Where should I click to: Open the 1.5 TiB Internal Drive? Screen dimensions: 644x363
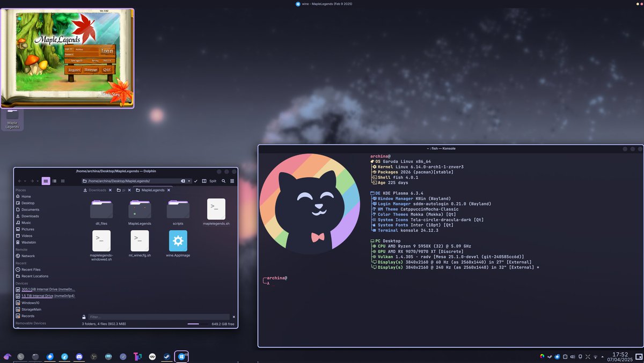pos(45,296)
